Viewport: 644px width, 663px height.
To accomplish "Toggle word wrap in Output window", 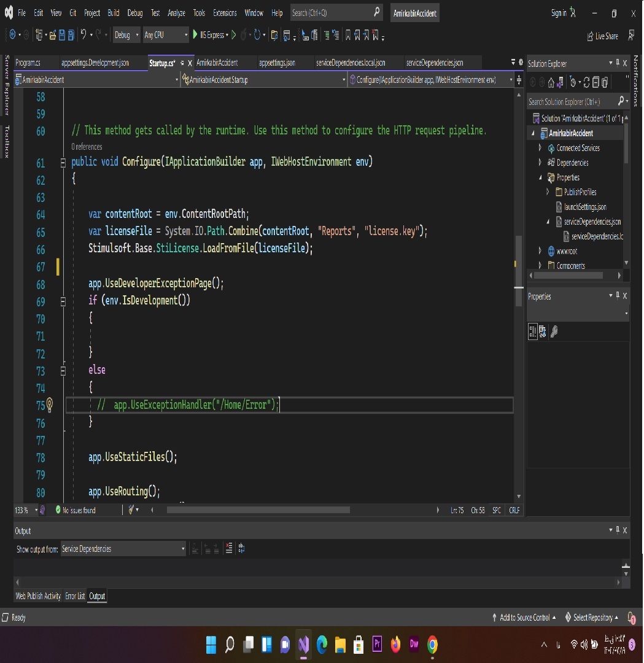I will tap(241, 549).
